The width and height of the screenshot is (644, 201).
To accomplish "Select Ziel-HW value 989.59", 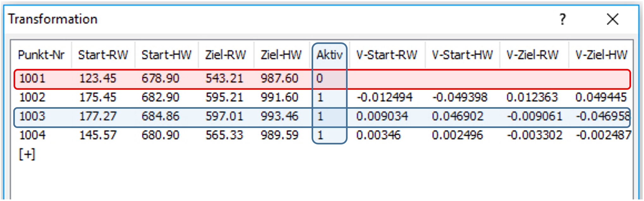I will pos(279,135).
